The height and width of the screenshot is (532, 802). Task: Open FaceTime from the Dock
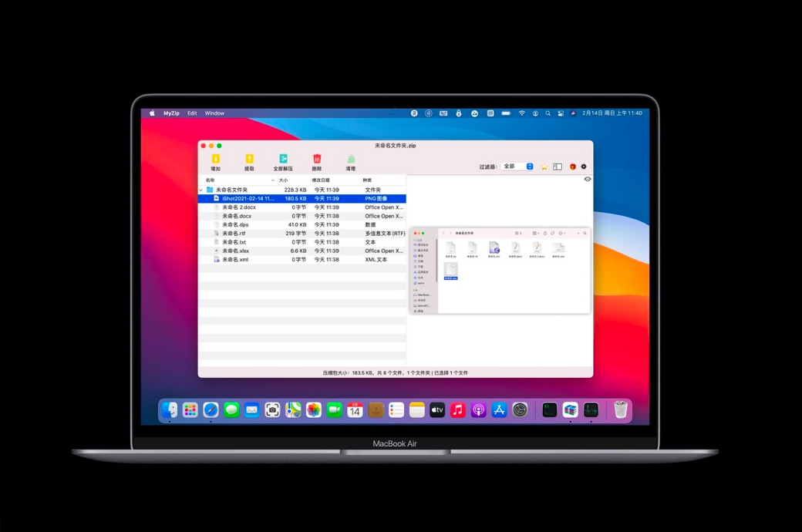point(334,409)
